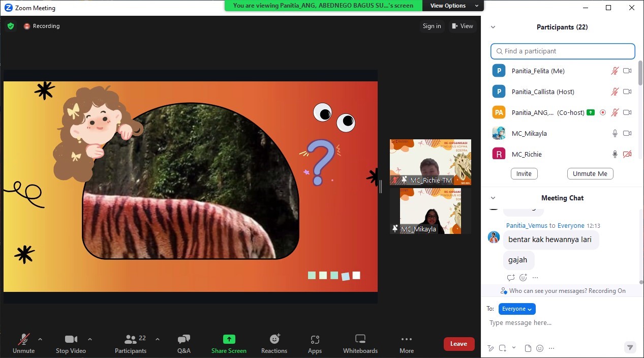This screenshot has width=644, height=358.
Task: Open the Everyone recipient dropdown
Action: (517, 309)
